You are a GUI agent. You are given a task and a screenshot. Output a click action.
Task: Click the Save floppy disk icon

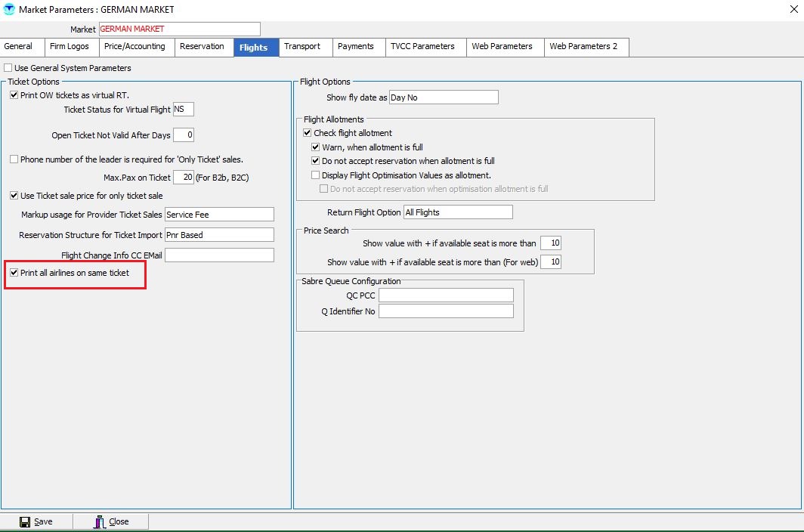25,521
